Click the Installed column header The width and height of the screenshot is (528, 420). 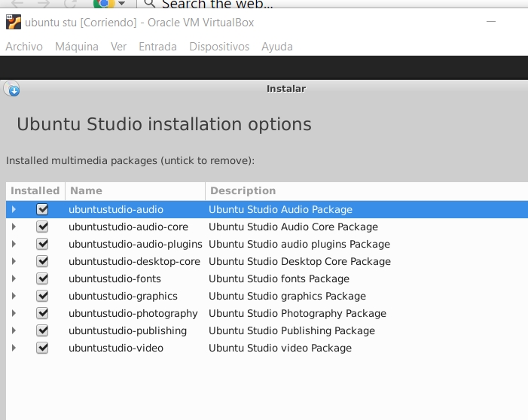pyautogui.click(x=35, y=191)
